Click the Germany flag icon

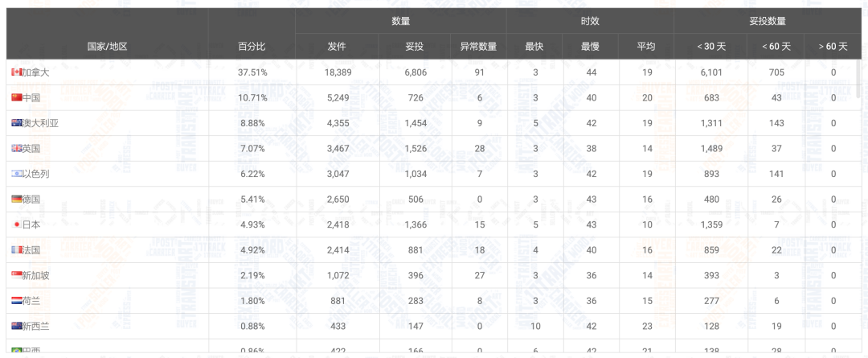tap(17, 199)
